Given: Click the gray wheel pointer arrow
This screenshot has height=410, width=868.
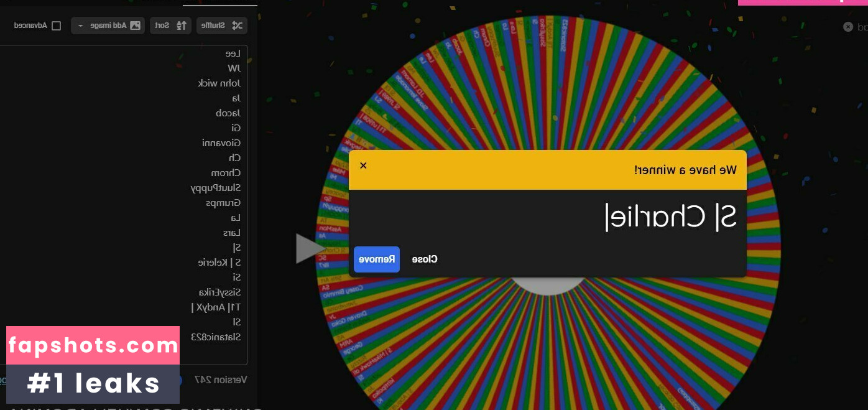Looking at the screenshot, I should click(308, 248).
